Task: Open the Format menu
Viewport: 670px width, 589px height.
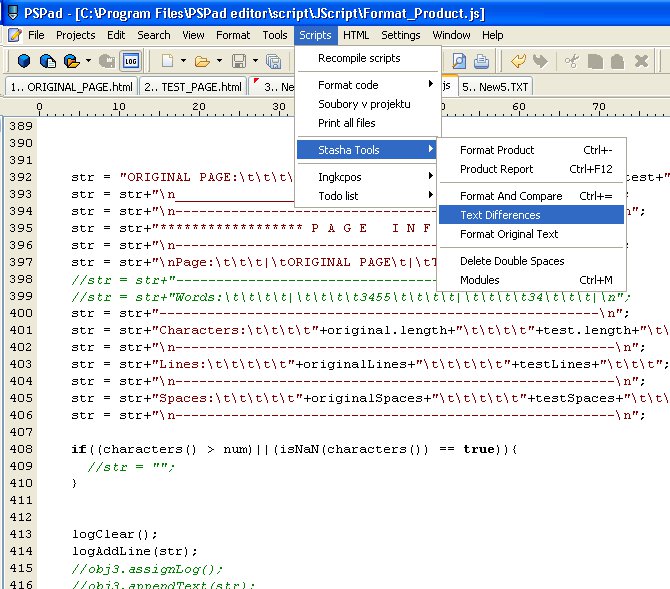Action: coord(233,35)
